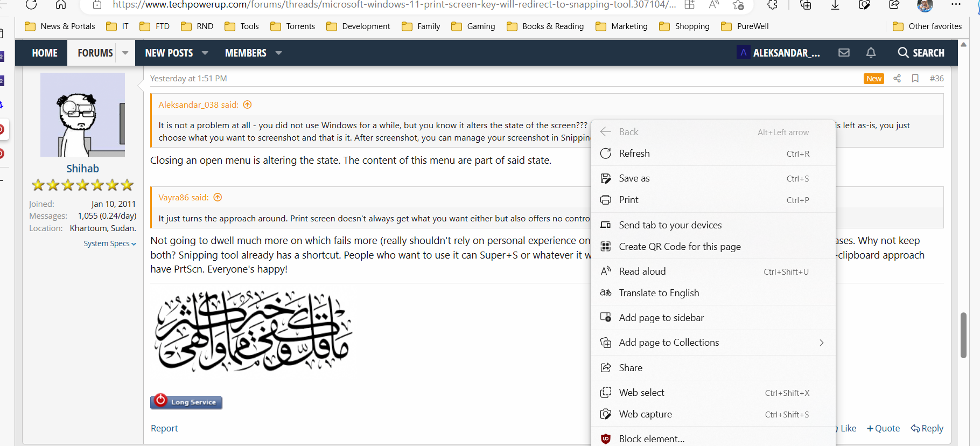
Task: Go to browser home page icon
Action: click(61, 5)
